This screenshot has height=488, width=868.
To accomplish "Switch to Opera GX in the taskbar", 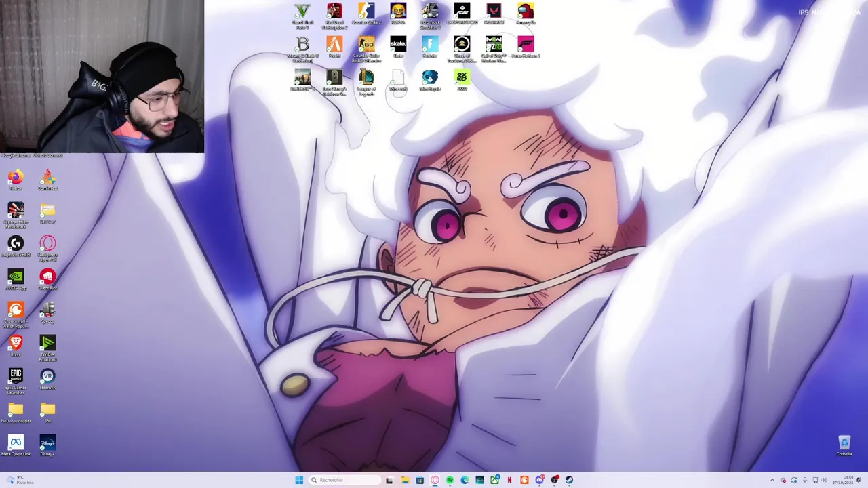I will [x=435, y=480].
